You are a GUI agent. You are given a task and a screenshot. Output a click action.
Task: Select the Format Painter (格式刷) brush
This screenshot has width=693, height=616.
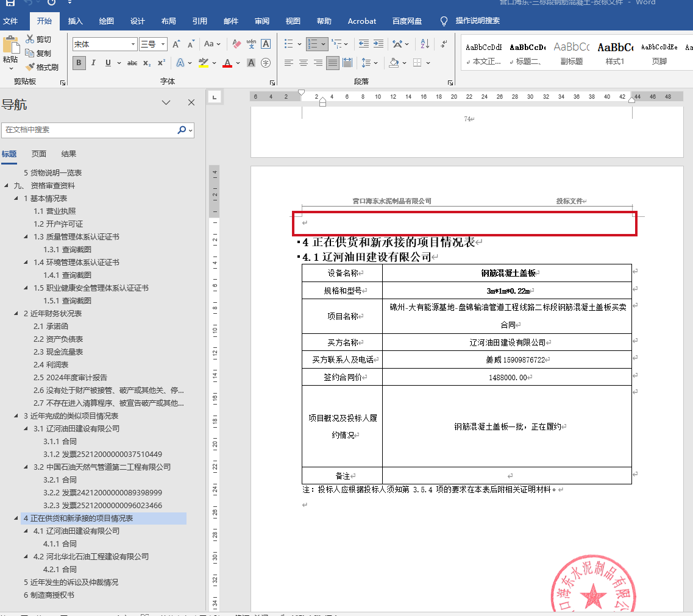coord(30,67)
